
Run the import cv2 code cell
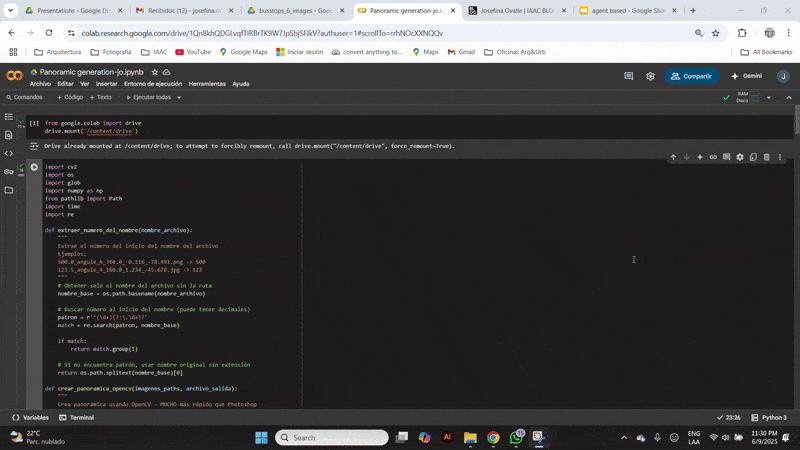point(34,167)
